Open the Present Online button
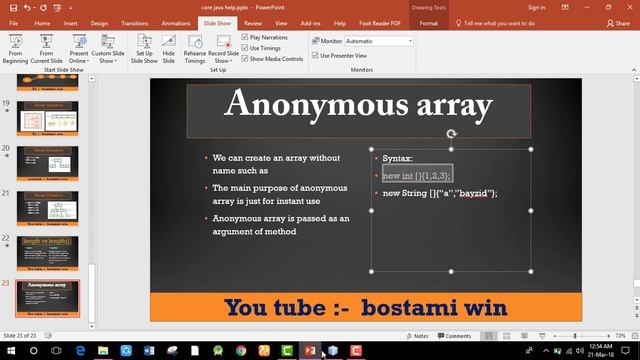The width and height of the screenshot is (640, 360). [x=79, y=49]
